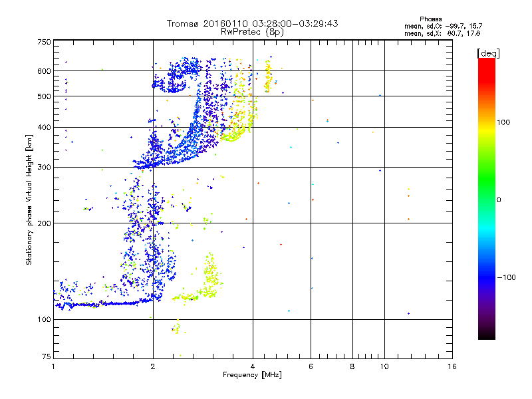
Task: Click the 'Phases' header text
Action: (430, 19)
